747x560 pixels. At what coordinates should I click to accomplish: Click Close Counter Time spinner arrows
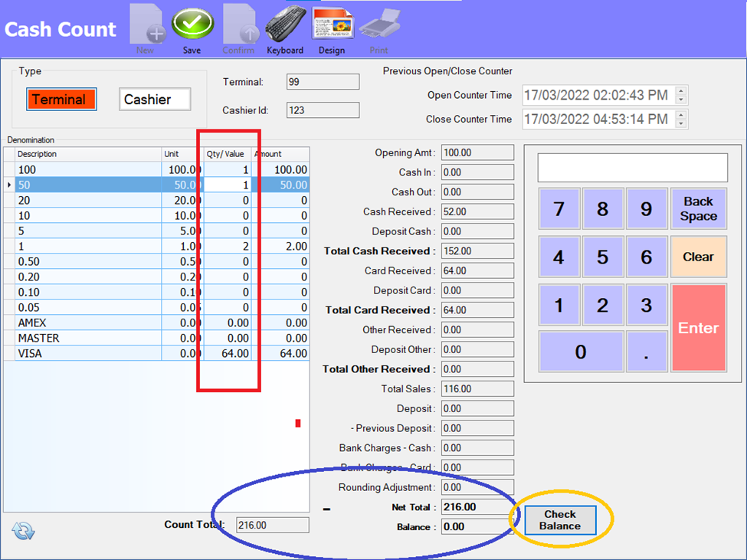pyautogui.click(x=681, y=120)
